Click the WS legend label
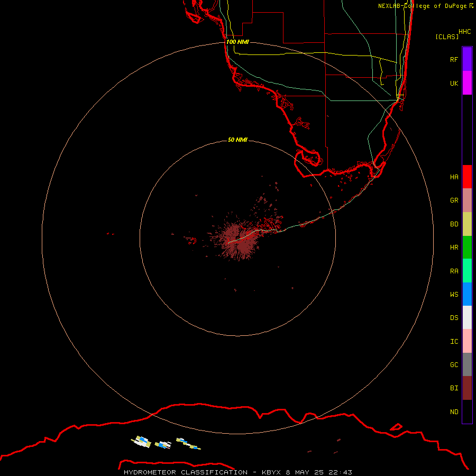The height and width of the screenshot is (476, 476). (x=454, y=295)
